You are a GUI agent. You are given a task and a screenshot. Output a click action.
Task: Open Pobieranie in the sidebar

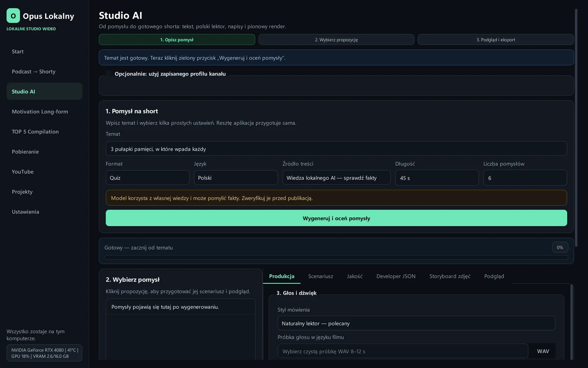click(44, 152)
